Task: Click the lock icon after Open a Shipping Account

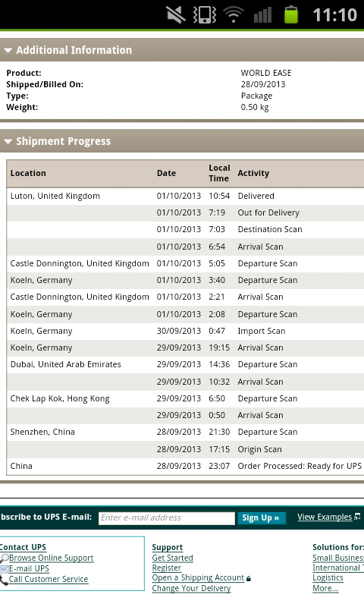Action: 248,578
